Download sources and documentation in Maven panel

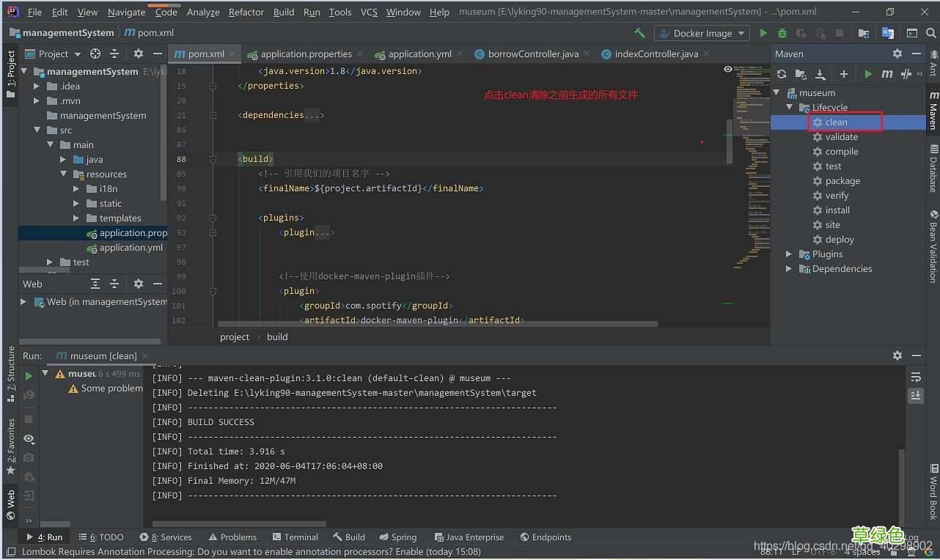click(x=820, y=74)
